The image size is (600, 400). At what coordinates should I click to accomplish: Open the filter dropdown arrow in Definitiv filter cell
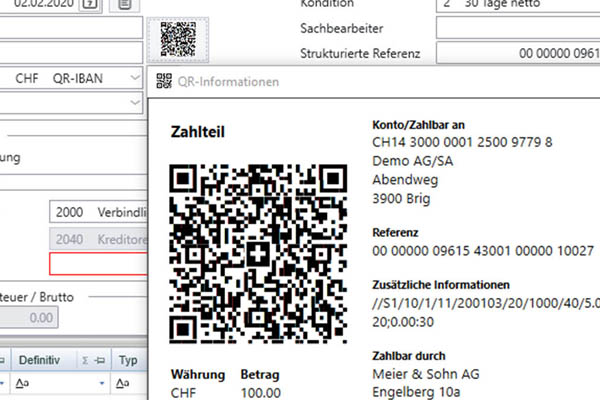tap(102, 383)
